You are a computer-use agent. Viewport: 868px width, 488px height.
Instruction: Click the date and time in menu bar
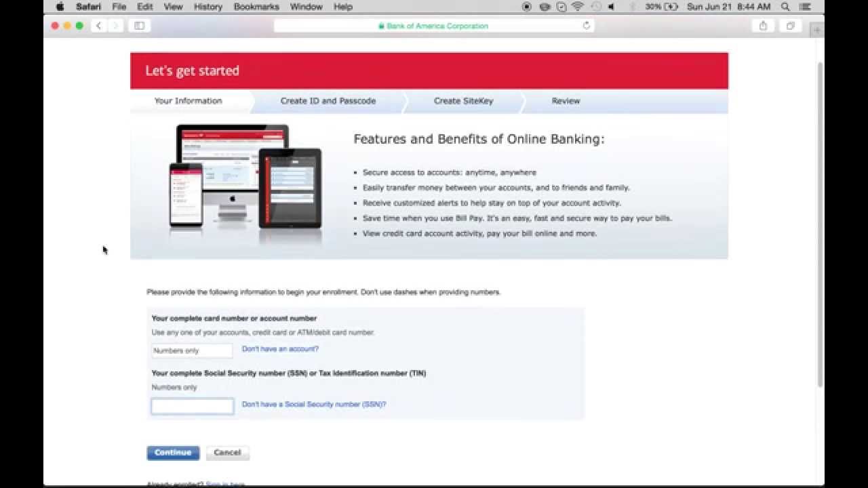729,7
